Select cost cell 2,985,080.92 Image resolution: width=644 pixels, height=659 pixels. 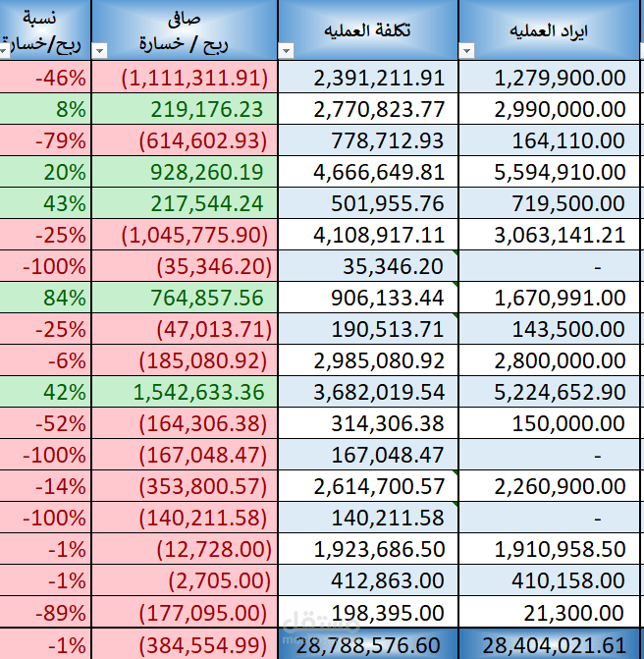[368, 360]
